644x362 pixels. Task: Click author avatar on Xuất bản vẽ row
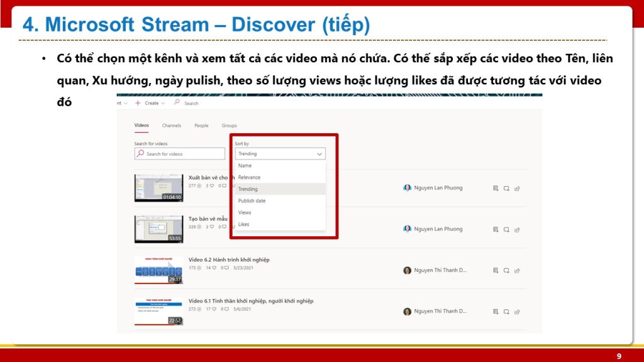[407, 188]
